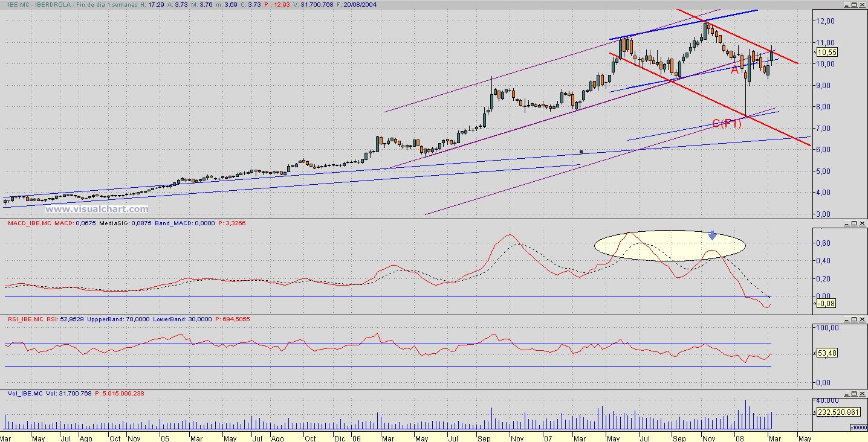Viewport: 868px width, 442px height.
Task: Click the 'Dic' month label on time axis
Action: click(x=339, y=438)
